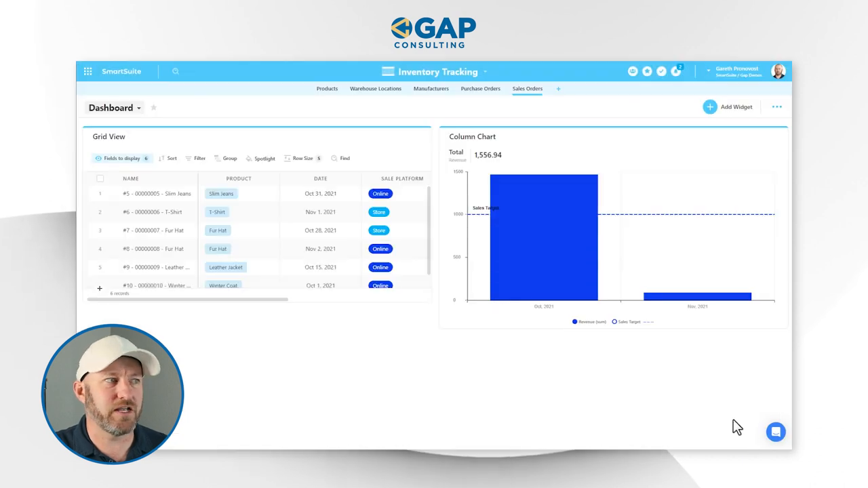The height and width of the screenshot is (488, 868).
Task: Click the SALE PLATFORM column header
Action: (x=402, y=179)
